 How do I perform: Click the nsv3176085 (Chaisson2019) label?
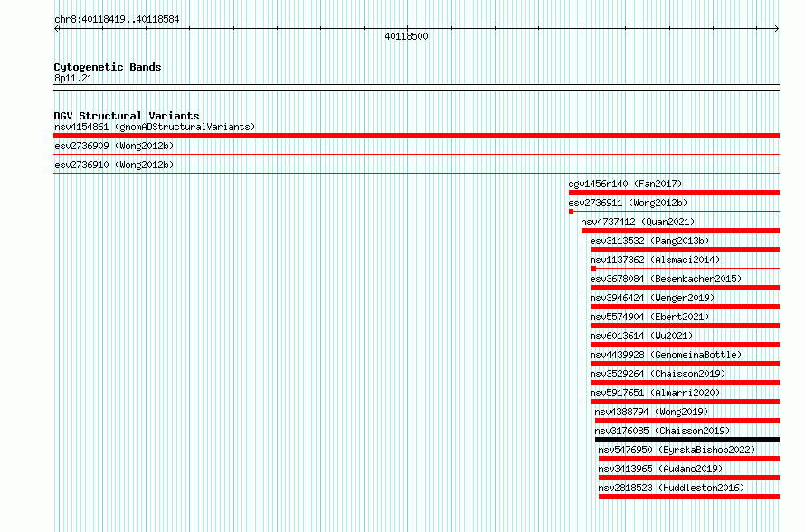(662, 431)
